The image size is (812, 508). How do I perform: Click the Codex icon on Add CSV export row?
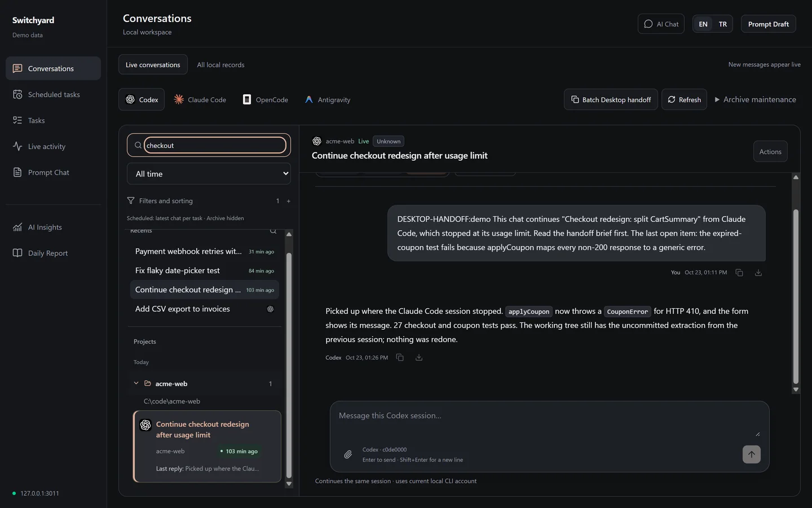pos(270,309)
